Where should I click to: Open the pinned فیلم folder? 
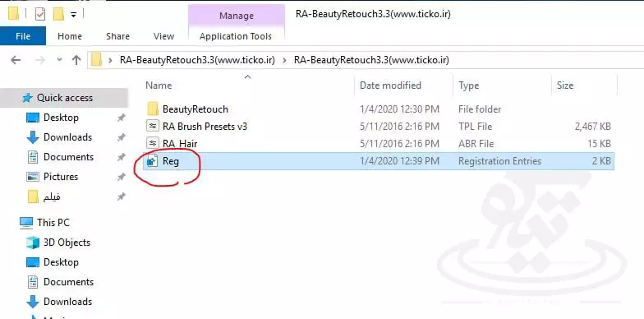52,197
